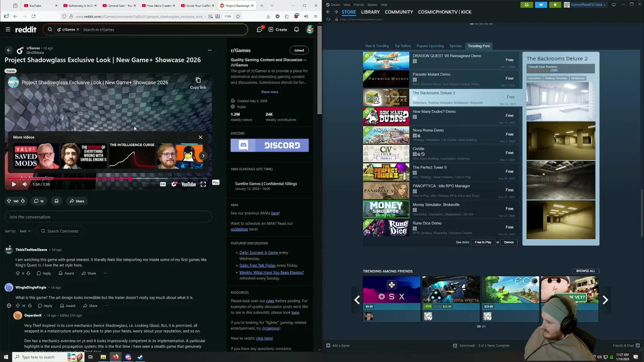Select Specials tab in Steam store
The width and height of the screenshot is (644, 362).
pyautogui.click(x=456, y=46)
